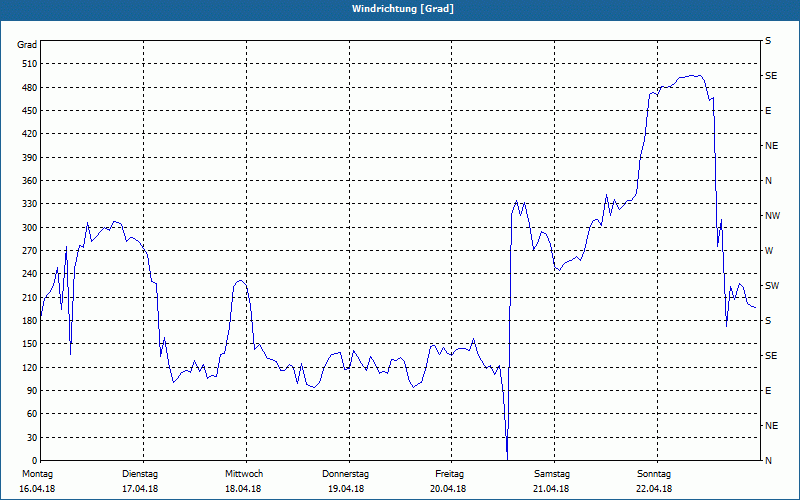Screen dimensions: 800x500
Task: Select the 'NE' compass label near 30 gridline
Action: [771, 426]
